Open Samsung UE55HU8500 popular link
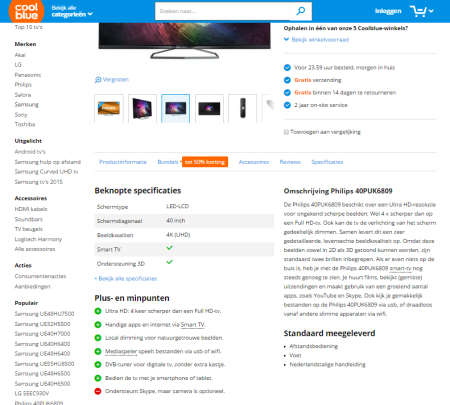 click(44, 364)
